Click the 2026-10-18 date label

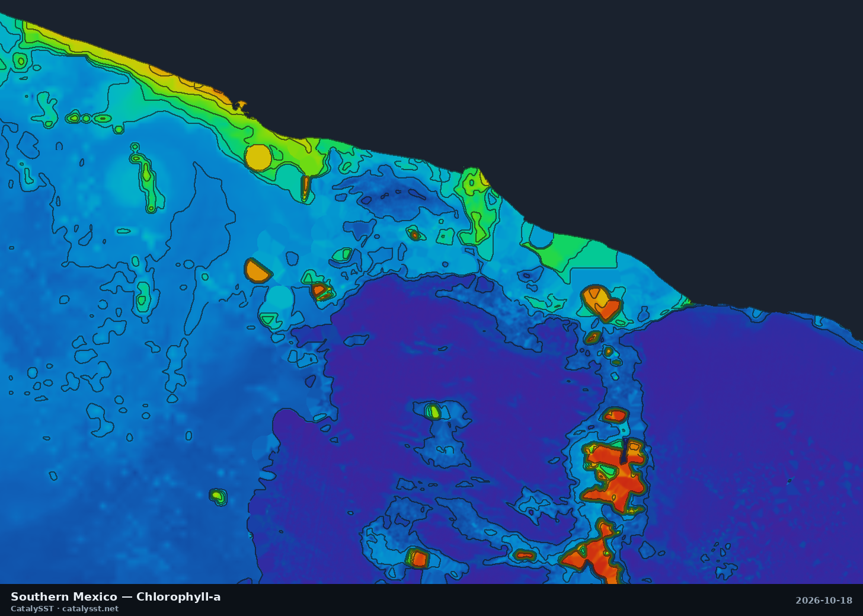pyautogui.click(x=824, y=600)
